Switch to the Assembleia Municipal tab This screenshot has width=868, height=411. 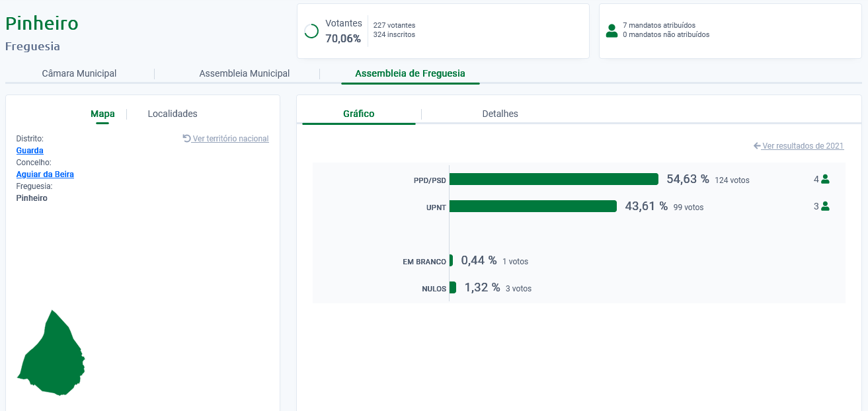tap(245, 73)
